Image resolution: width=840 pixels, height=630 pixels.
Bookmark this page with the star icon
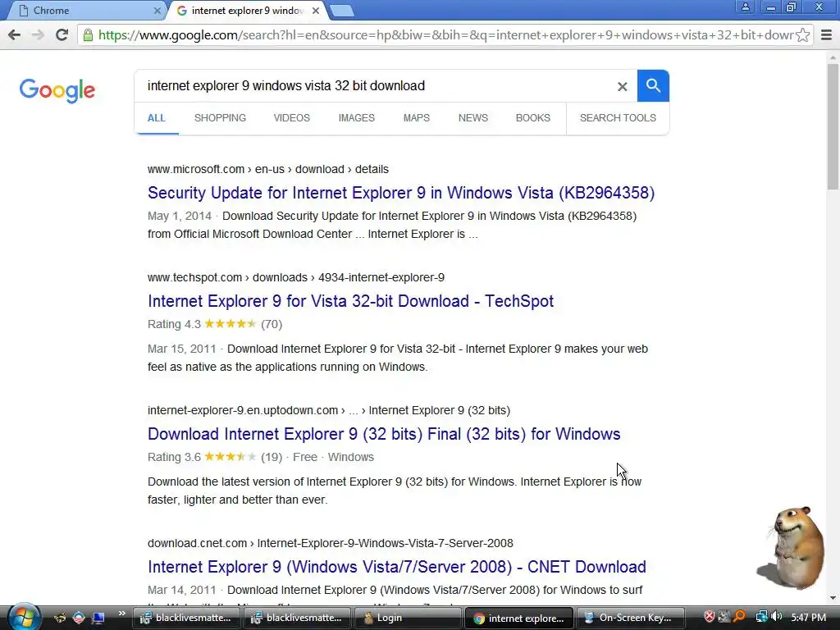click(x=802, y=34)
